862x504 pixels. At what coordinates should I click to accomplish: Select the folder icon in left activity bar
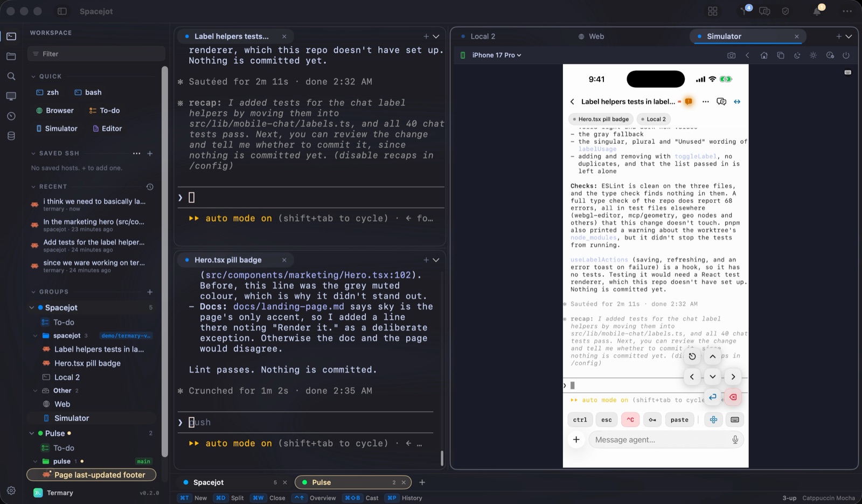click(11, 57)
